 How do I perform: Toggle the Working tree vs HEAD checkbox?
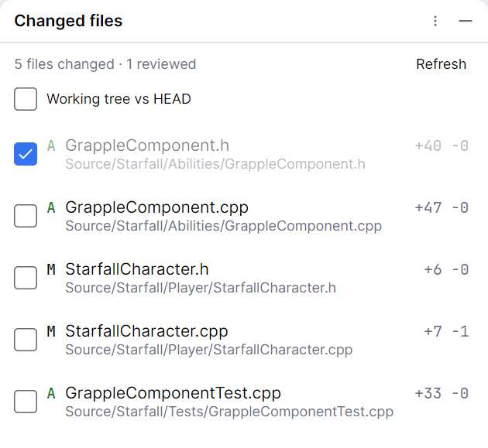(x=26, y=99)
